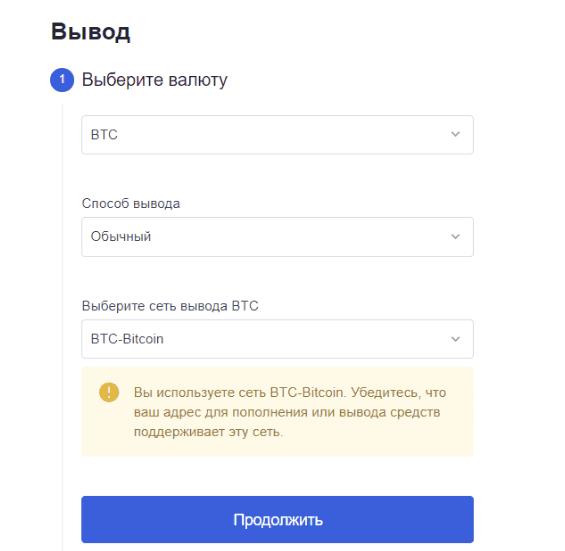The height and width of the screenshot is (551, 565).
Task: Click the Продолжить button
Action: pos(277,519)
